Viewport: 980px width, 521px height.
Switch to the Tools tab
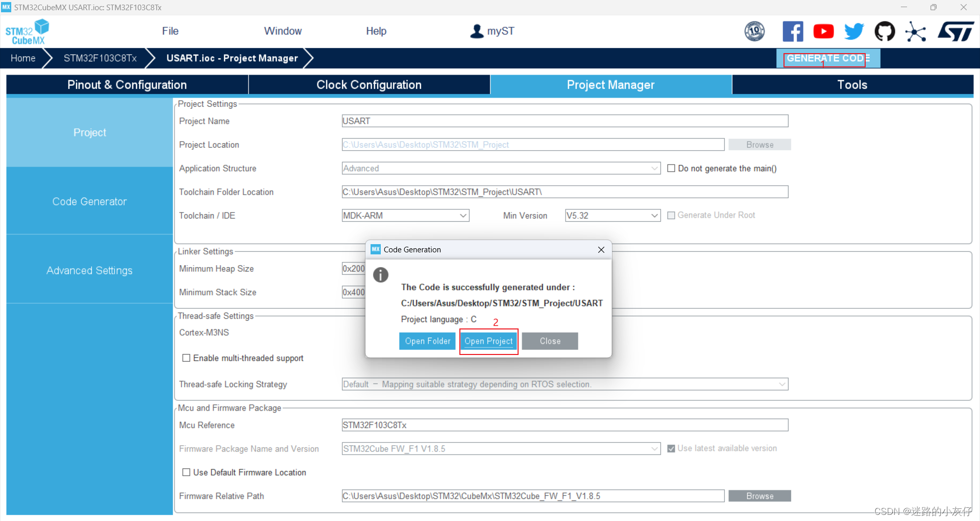pos(852,85)
